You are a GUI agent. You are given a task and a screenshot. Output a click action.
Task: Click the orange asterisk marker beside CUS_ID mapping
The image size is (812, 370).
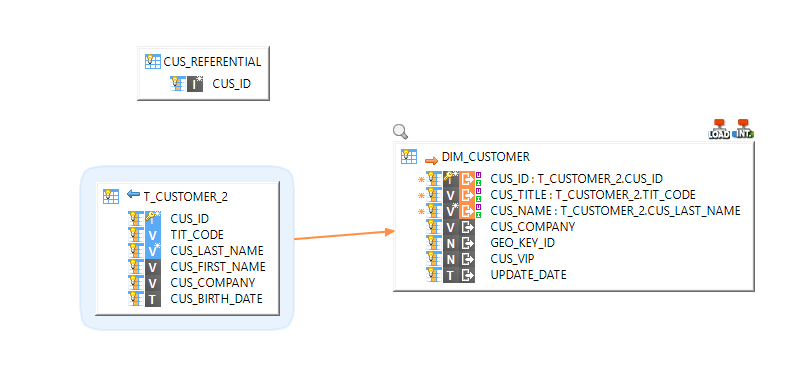click(x=422, y=179)
